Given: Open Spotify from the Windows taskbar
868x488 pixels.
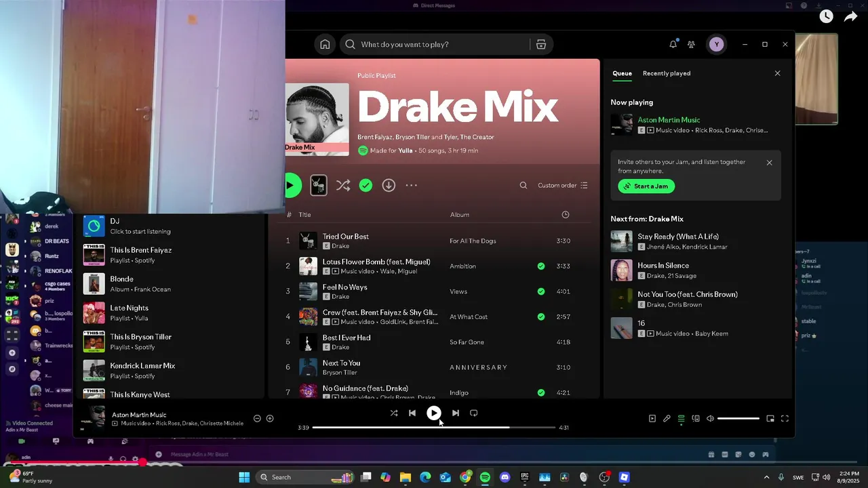Looking at the screenshot, I should (x=485, y=477).
